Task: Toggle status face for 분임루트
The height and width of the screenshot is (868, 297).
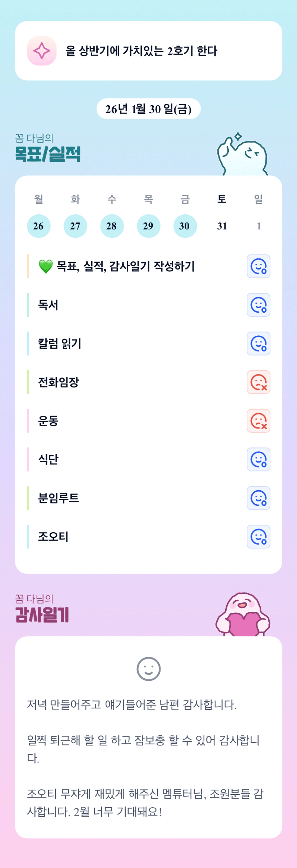Action: 258,498
